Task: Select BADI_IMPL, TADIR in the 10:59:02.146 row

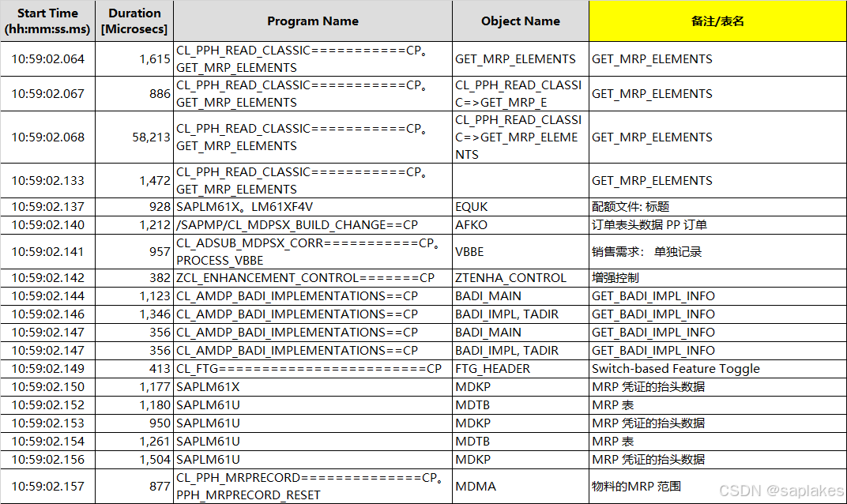Action: [x=506, y=314]
